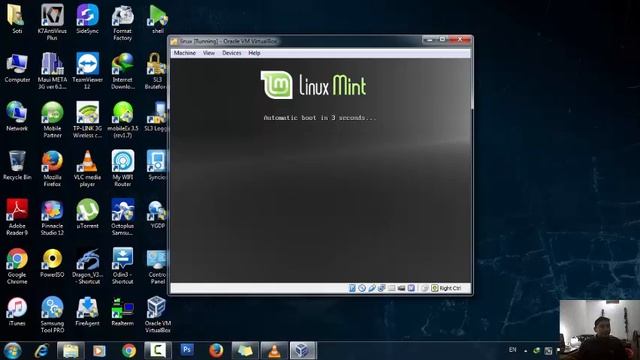Click the Linux Mint logo in VM
Viewport: 640px width, 360px height.
313,85
